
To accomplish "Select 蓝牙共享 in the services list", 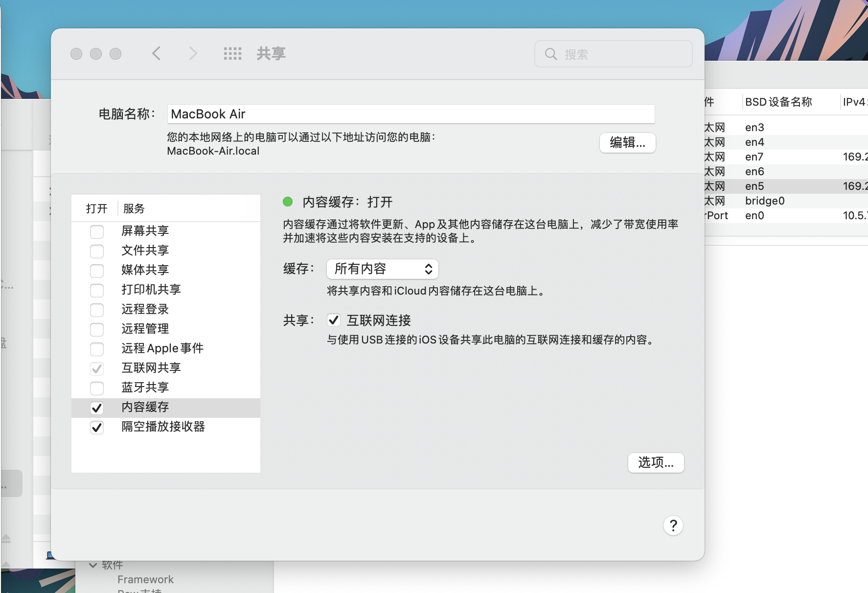I will point(145,388).
